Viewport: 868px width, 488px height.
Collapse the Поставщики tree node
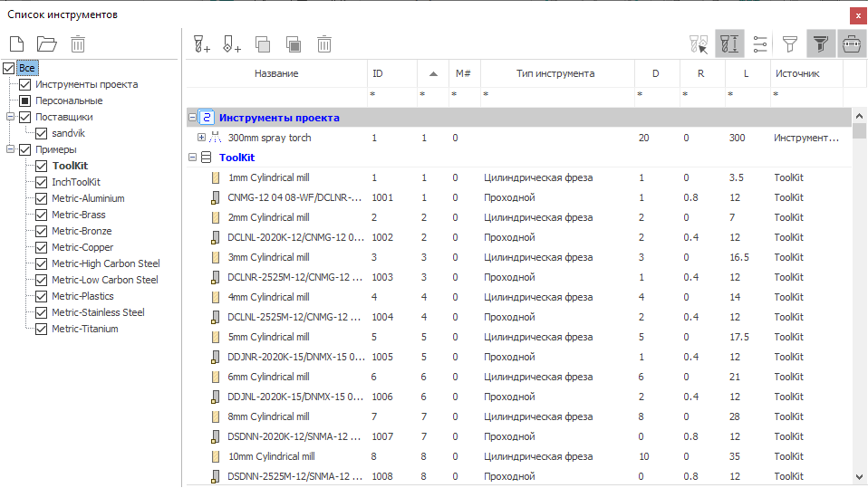tap(10, 117)
